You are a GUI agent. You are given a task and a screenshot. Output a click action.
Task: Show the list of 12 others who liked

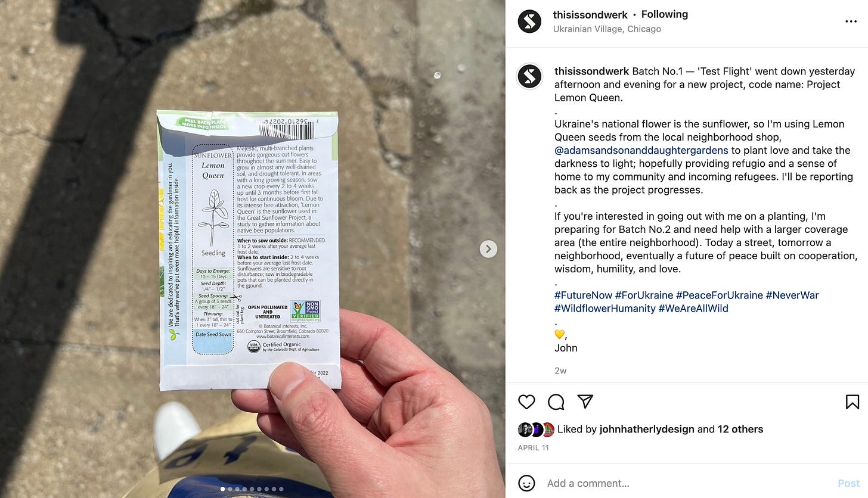click(740, 429)
